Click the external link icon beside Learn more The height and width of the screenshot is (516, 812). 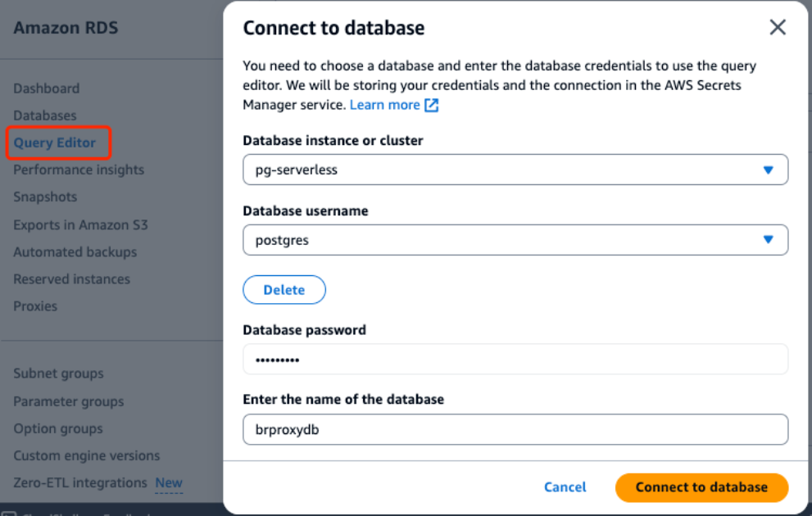tap(432, 105)
